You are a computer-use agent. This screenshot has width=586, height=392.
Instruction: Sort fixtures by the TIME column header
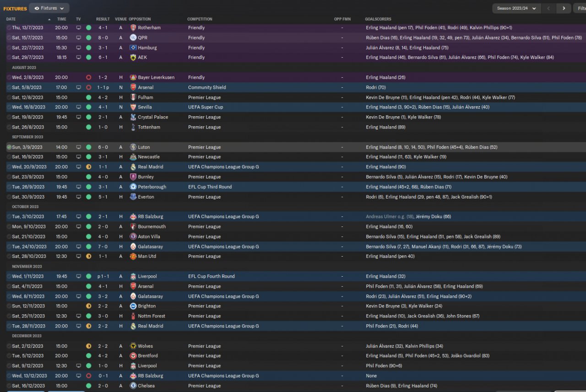pos(62,19)
